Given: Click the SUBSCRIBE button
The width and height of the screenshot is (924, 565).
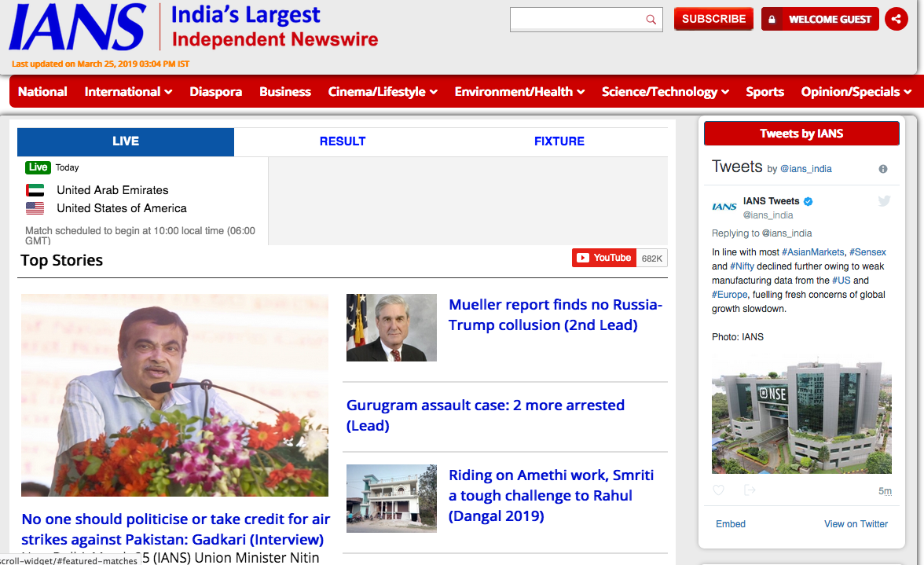Looking at the screenshot, I should (x=713, y=19).
